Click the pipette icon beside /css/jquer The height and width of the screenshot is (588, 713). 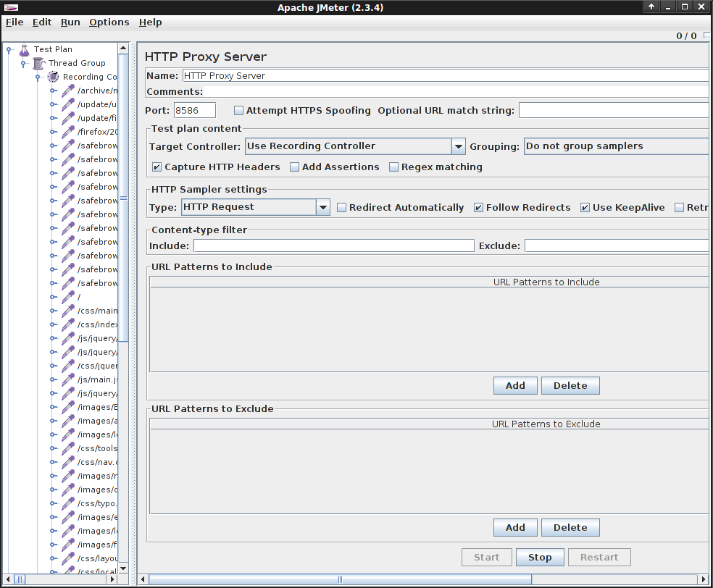[68, 366]
